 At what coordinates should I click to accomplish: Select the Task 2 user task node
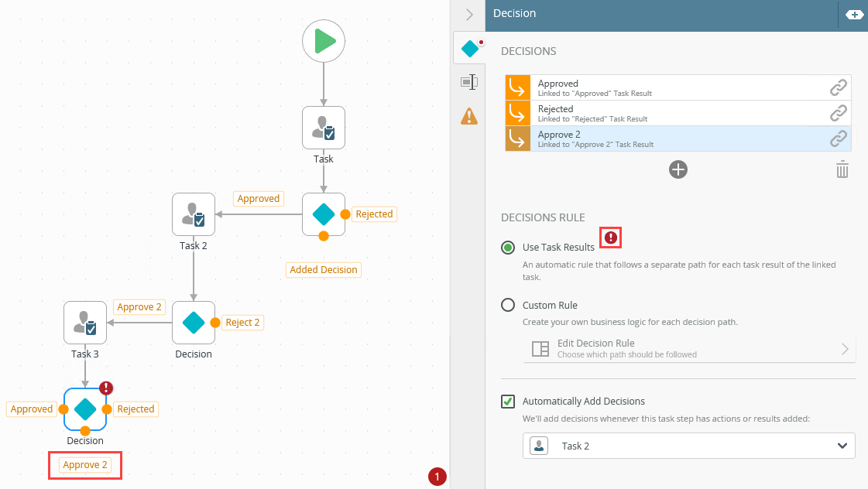coord(194,214)
